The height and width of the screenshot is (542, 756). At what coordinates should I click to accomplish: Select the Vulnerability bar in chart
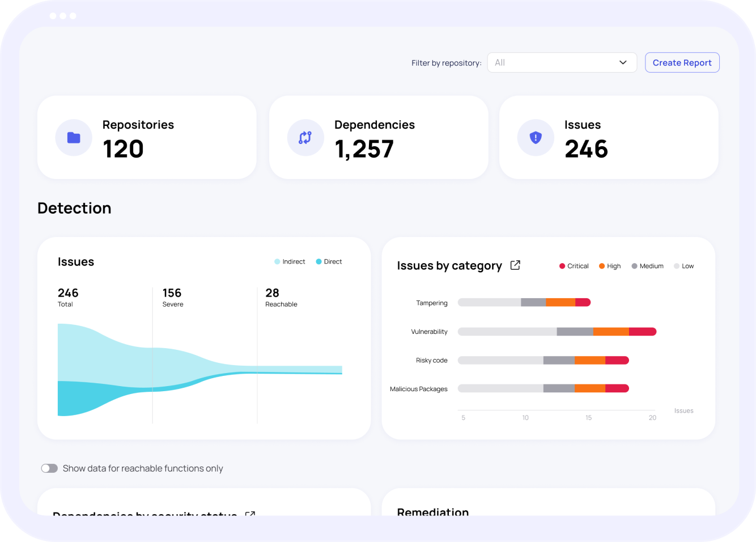tap(557, 332)
